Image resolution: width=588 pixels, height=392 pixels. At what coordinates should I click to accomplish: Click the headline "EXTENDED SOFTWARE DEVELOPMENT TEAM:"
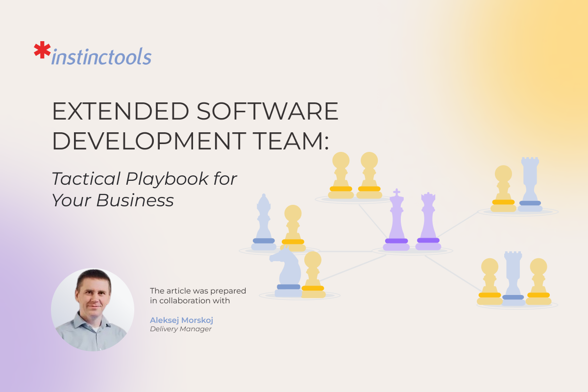(x=196, y=126)
